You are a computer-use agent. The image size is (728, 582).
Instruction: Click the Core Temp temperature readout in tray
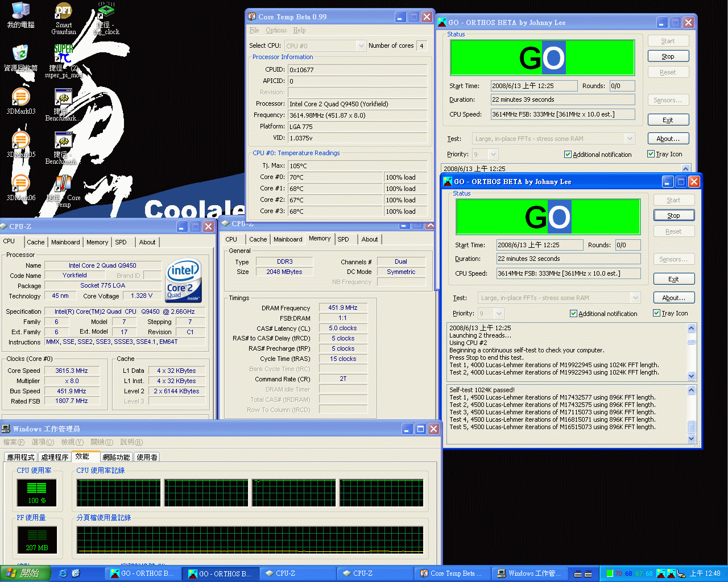[x=634, y=573]
